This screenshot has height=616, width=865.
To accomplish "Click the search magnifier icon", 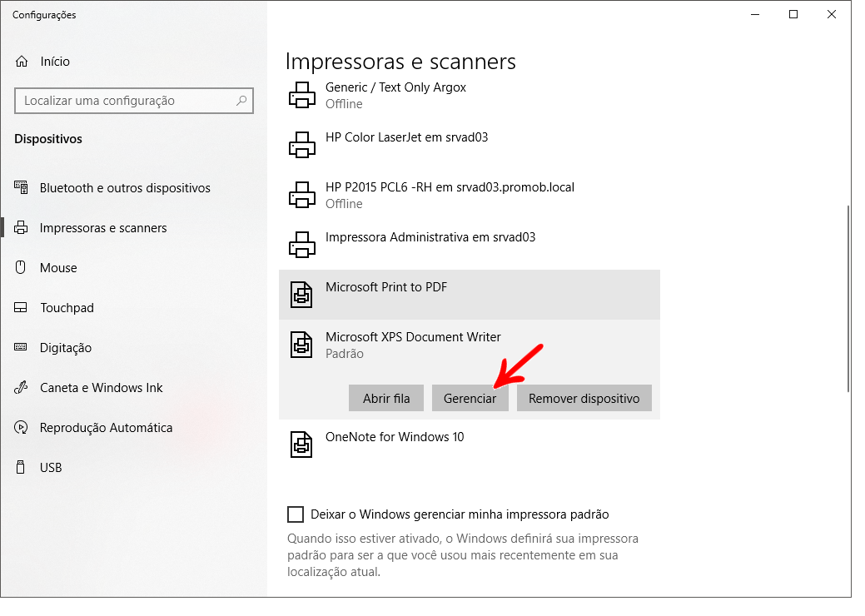I will point(241,101).
